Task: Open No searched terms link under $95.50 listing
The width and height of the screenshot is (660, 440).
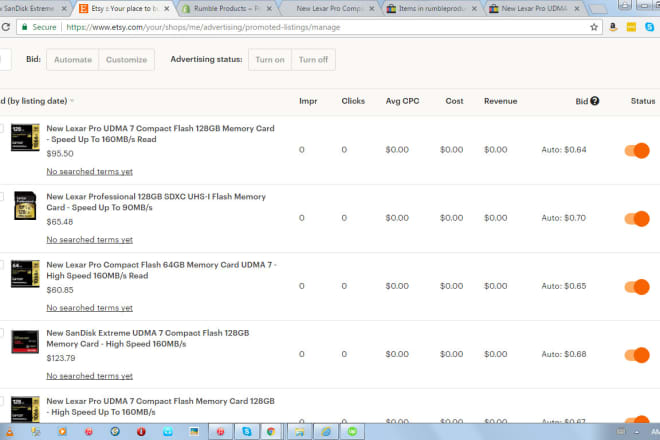Action: pyautogui.click(x=89, y=171)
